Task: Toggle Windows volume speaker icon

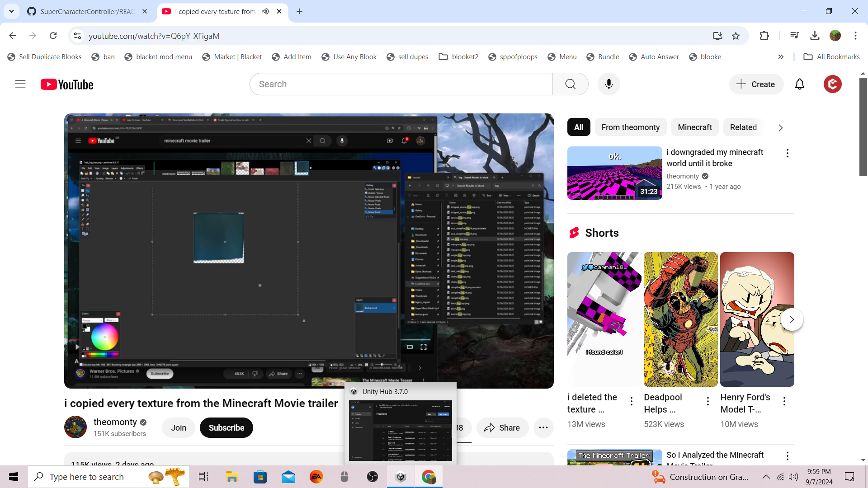Action: tap(793, 477)
